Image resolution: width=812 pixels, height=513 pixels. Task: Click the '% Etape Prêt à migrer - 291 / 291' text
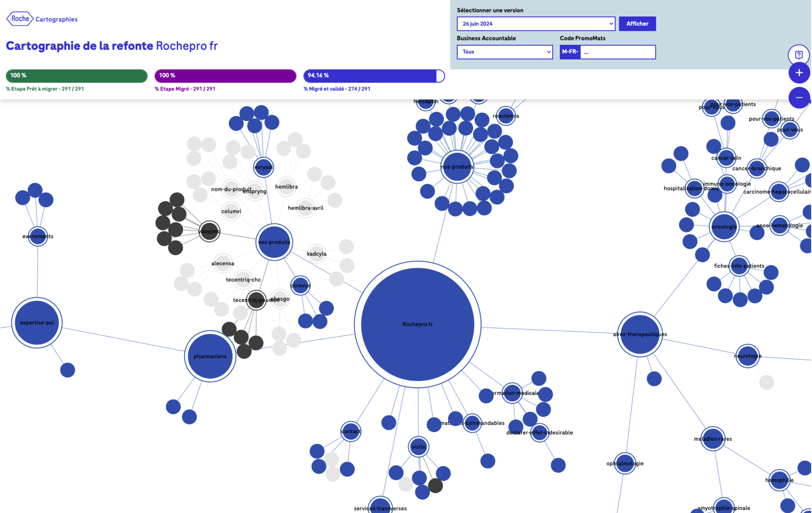point(45,89)
